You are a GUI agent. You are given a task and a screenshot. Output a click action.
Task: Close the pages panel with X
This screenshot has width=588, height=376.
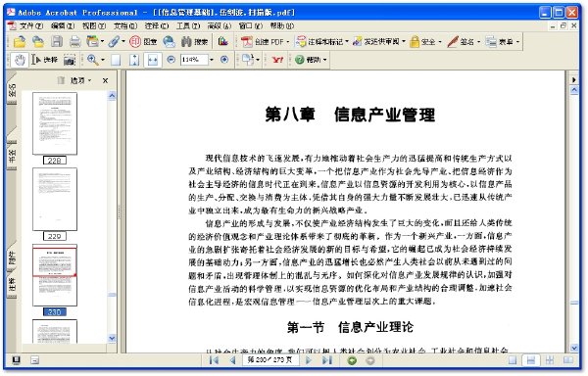(x=106, y=80)
